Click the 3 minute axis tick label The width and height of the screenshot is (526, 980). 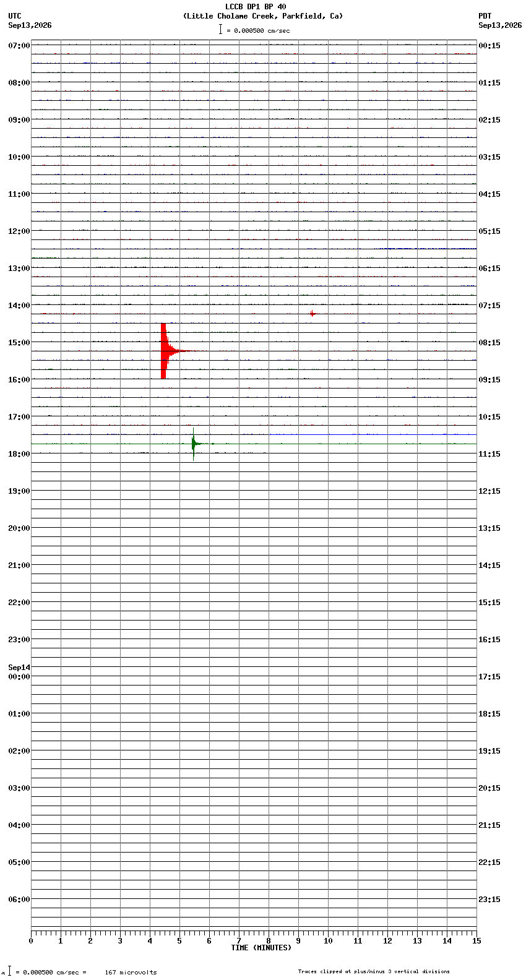click(x=120, y=941)
